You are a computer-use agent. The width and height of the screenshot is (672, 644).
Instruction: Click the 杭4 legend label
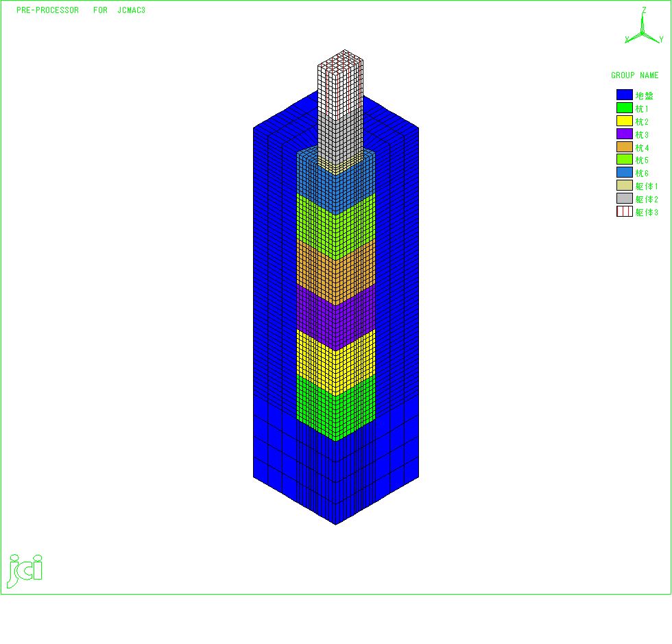pos(642,148)
